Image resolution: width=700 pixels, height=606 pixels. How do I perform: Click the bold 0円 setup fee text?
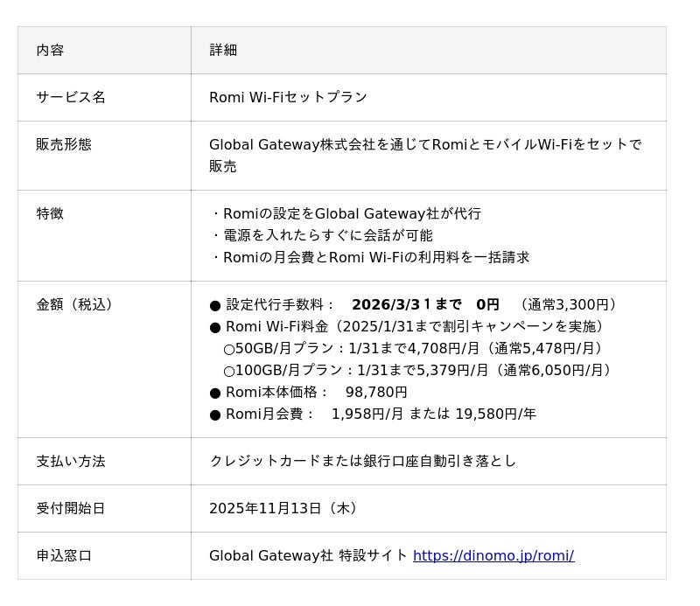(x=487, y=304)
